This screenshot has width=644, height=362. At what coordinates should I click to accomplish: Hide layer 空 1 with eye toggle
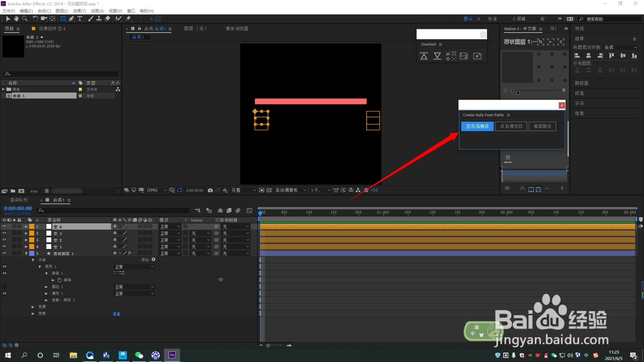point(4,247)
